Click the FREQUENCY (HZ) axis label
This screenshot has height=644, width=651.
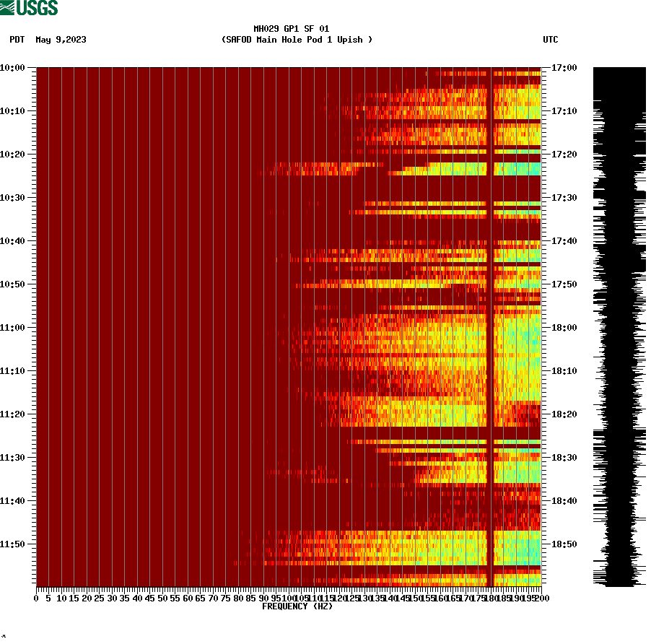[297, 606]
